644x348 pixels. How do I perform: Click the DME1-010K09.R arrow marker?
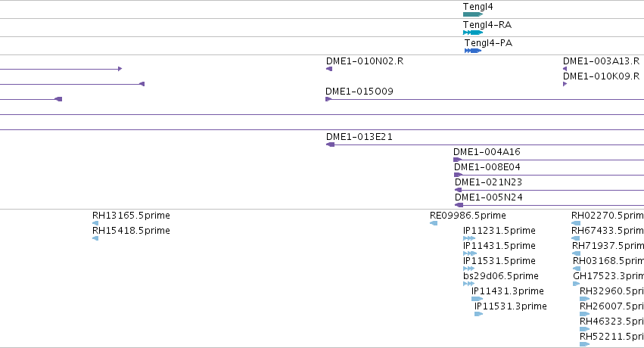(x=565, y=84)
